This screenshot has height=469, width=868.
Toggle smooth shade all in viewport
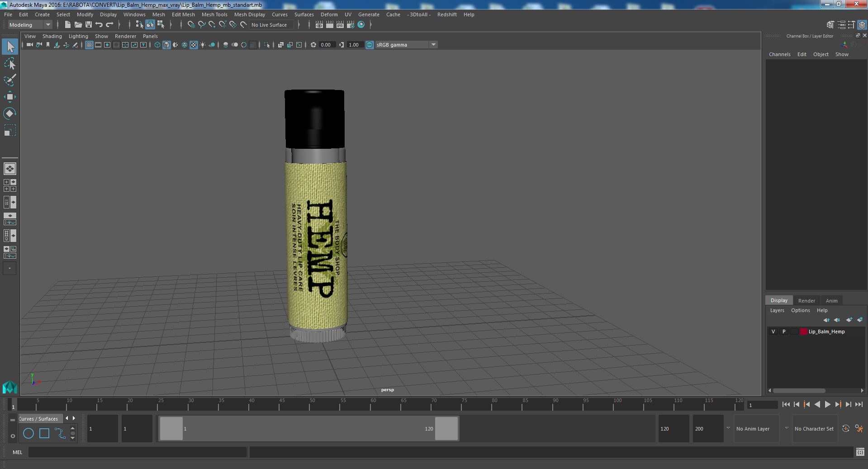(166, 45)
